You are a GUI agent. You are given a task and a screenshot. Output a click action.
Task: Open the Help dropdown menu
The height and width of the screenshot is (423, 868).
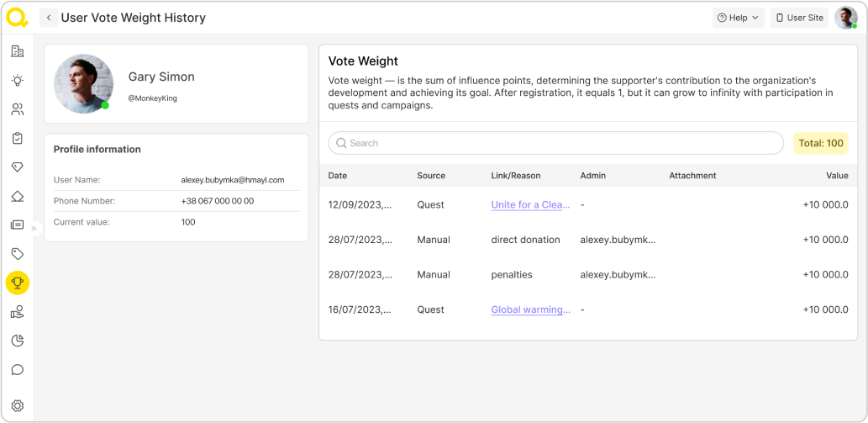click(x=738, y=18)
